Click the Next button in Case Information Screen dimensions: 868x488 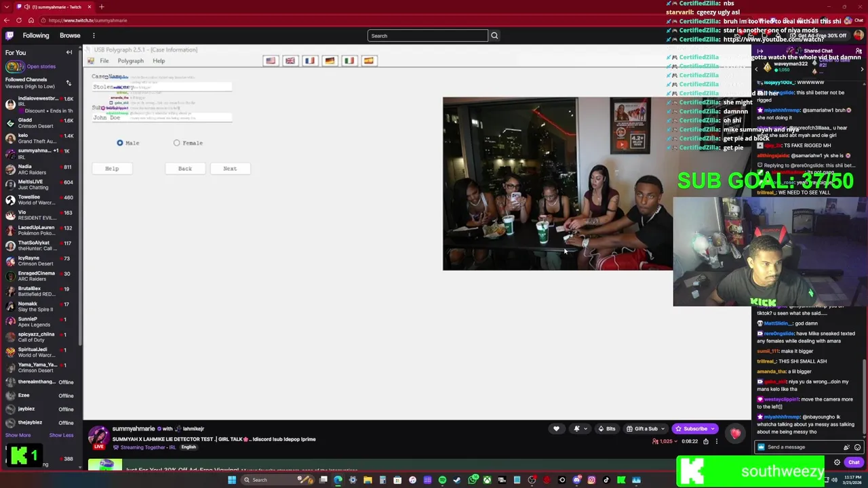pyautogui.click(x=230, y=169)
